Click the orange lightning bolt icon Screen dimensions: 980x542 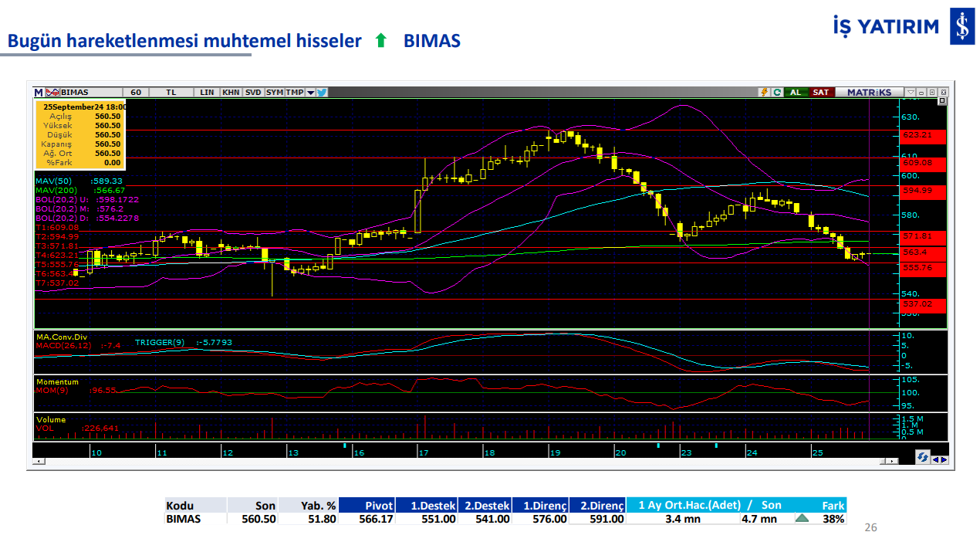pos(765,92)
